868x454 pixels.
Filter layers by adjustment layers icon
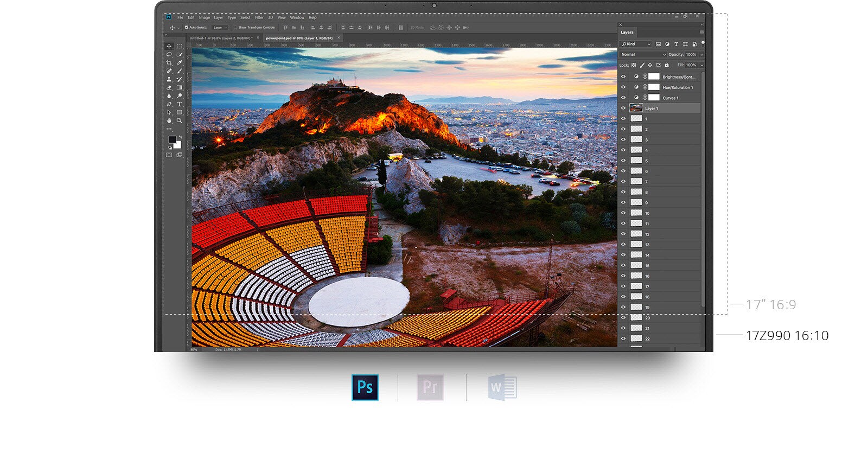click(667, 44)
